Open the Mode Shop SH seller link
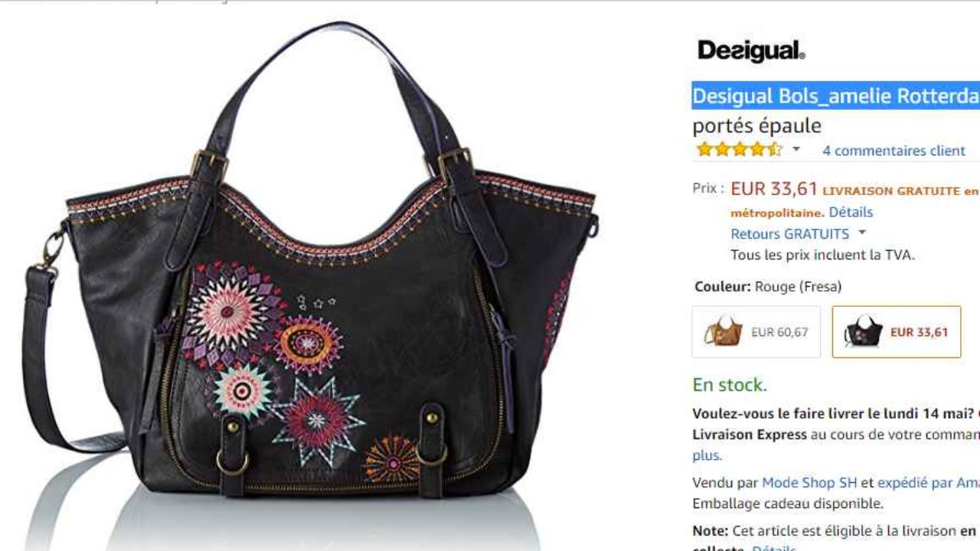980x551 pixels. click(809, 483)
